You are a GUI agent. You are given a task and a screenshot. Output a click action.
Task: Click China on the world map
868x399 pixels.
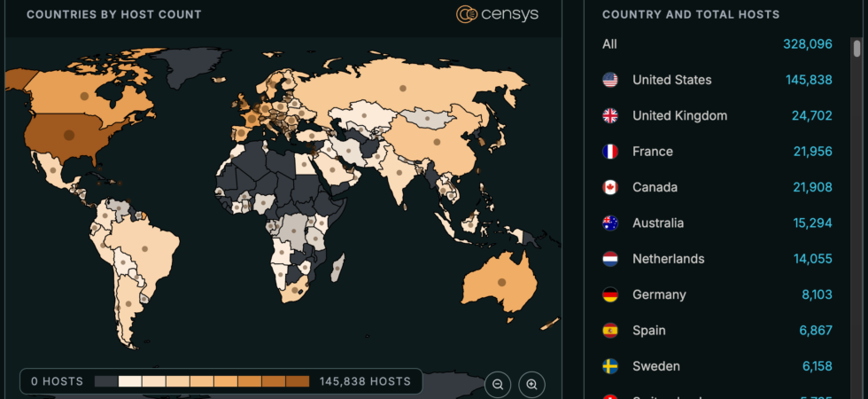[x=437, y=142]
